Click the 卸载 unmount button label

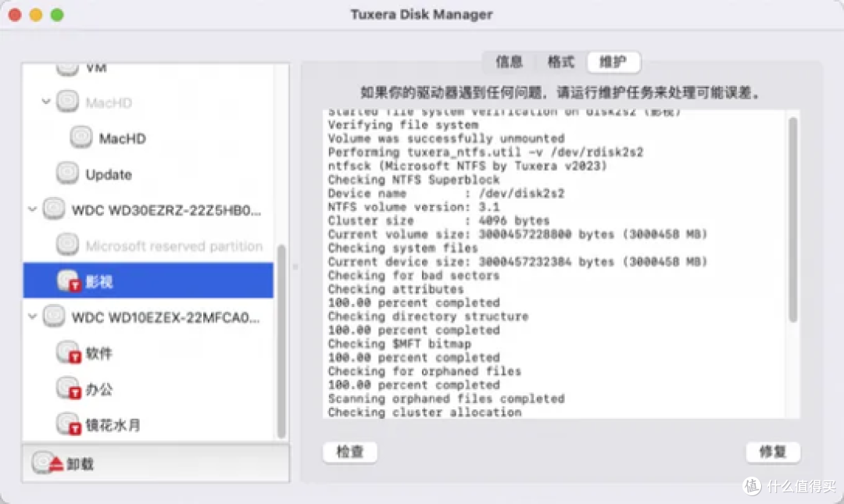point(80,463)
